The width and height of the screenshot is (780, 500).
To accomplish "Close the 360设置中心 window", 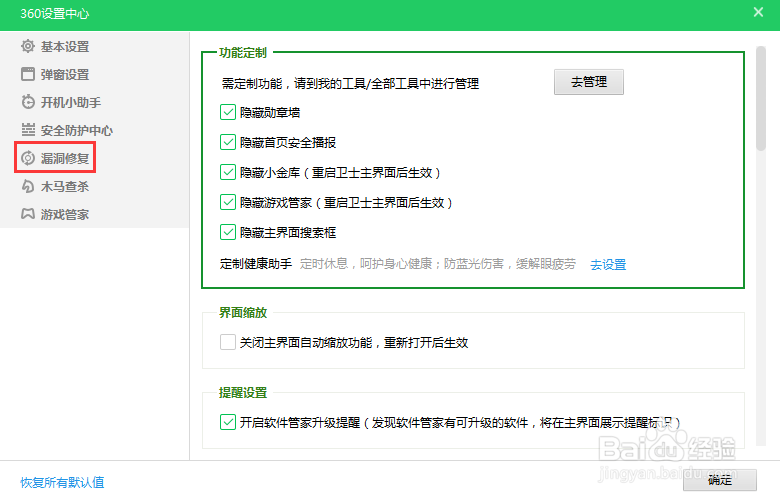I will [758, 12].
